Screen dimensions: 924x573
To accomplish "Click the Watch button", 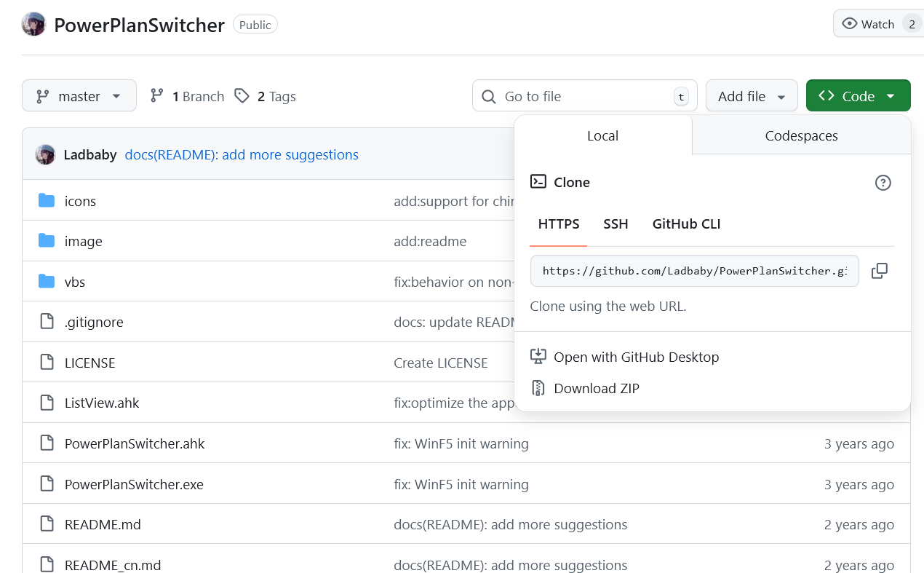I will coord(869,24).
